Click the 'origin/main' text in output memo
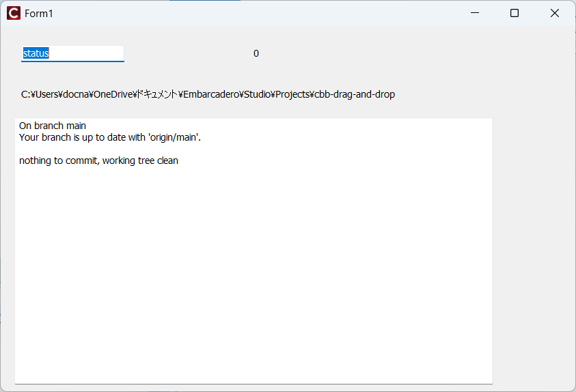The height and width of the screenshot is (392, 576). pyautogui.click(x=174, y=137)
